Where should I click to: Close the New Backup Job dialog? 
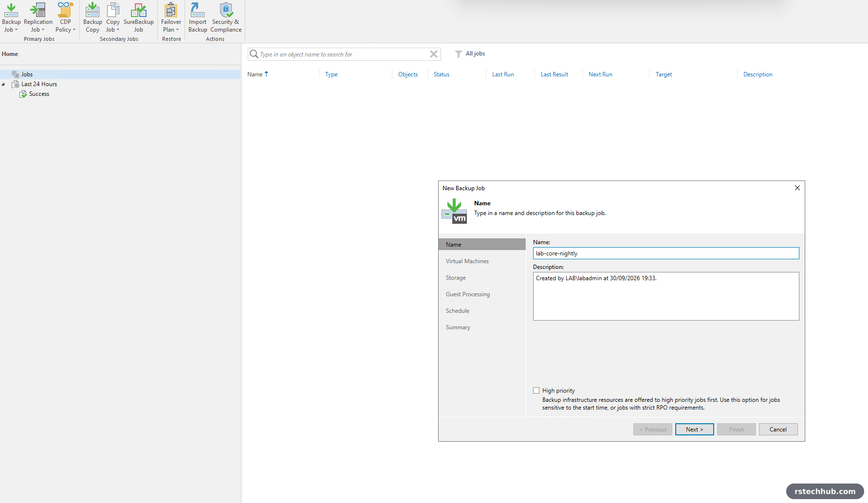(797, 188)
